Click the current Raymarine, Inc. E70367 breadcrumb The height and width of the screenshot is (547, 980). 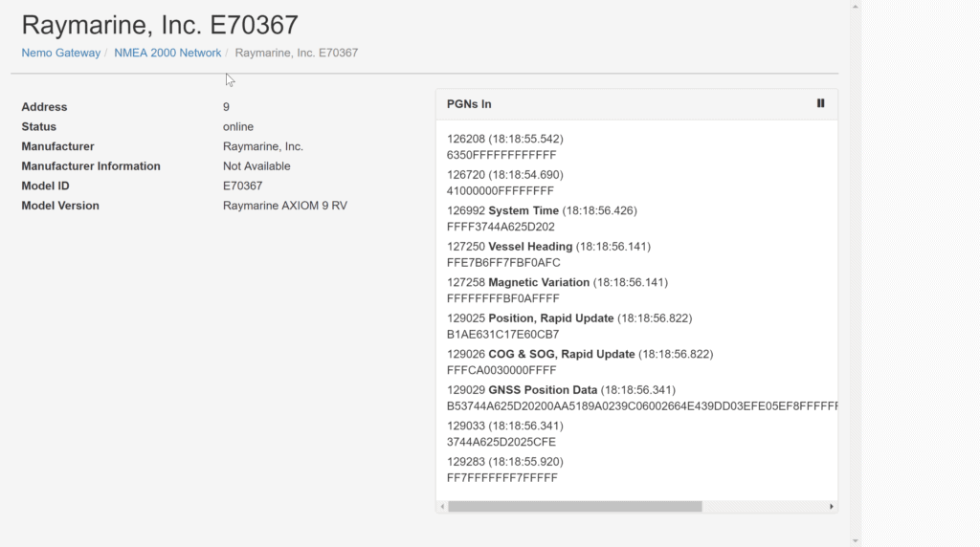297,54
